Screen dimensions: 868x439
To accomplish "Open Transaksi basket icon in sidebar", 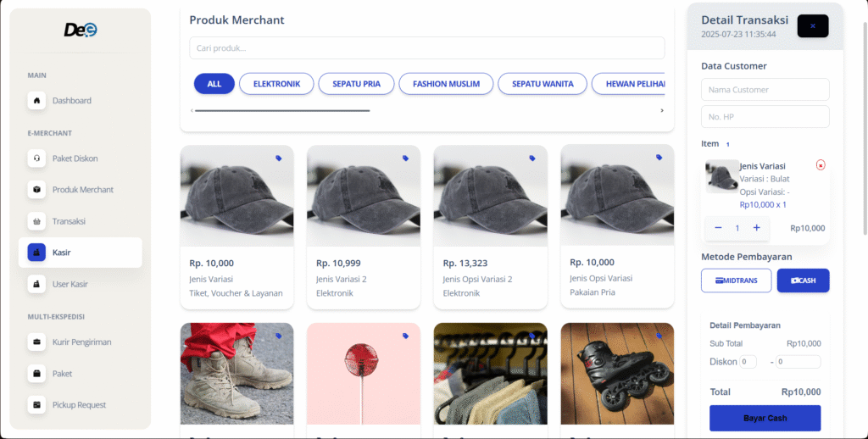I will tap(36, 221).
